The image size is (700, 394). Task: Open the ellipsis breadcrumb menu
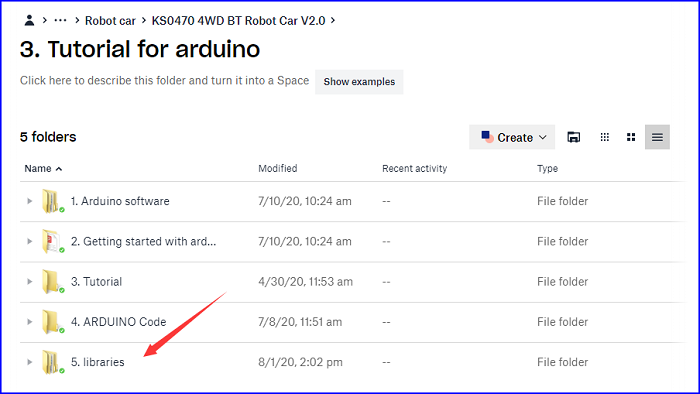(60, 20)
